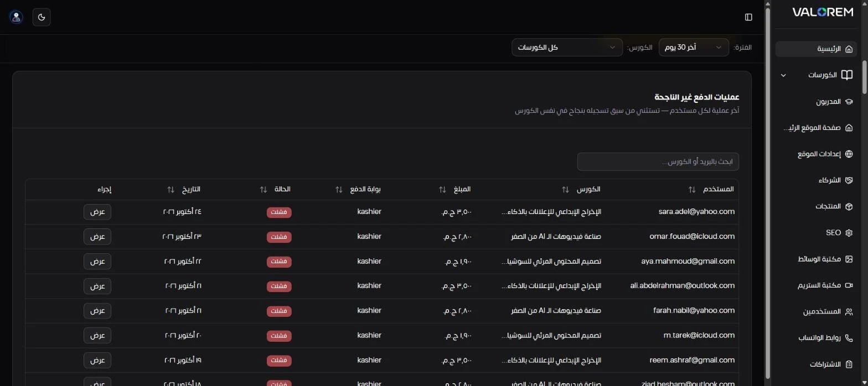The width and height of the screenshot is (868, 386).
Task: Sort by بوابة الدفع column arrows
Action: point(339,190)
